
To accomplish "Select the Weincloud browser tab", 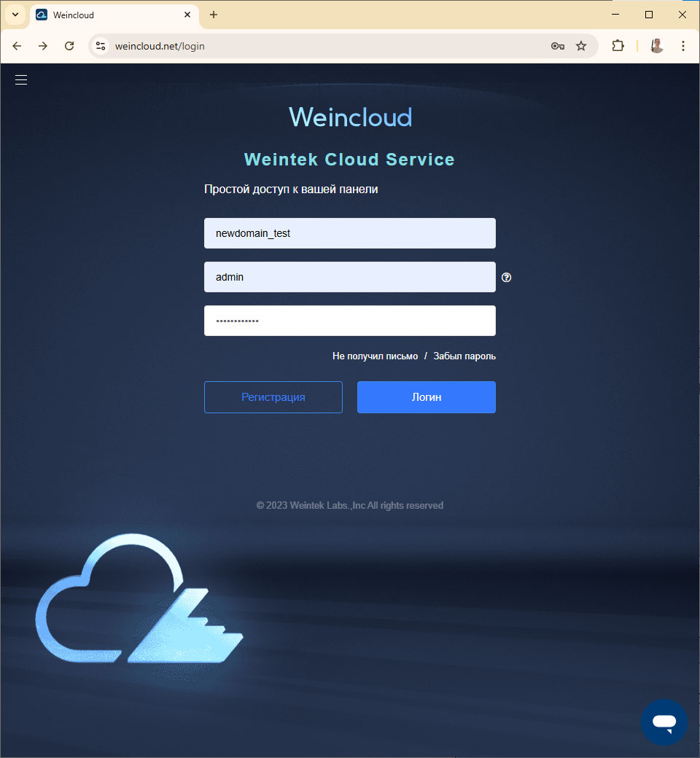I will click(109, 15).
